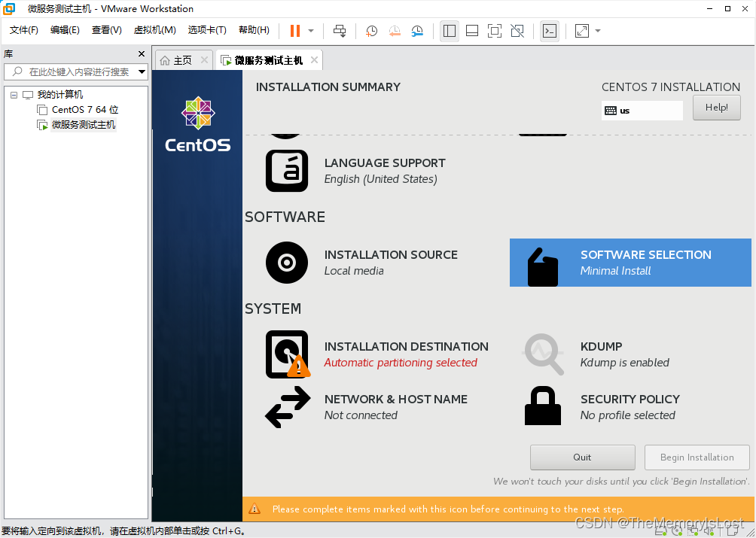Open INSTALLATION SOURCE Local media
The image size is (756, 538).
point(391,263)
